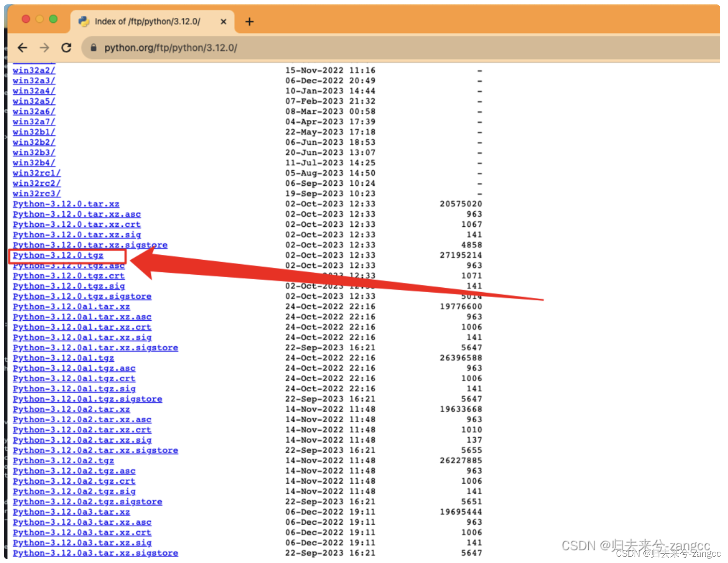Download Python-3.12.0.tar.xz
The height and width of the screenshot is (563, 728).
[66, 204]
